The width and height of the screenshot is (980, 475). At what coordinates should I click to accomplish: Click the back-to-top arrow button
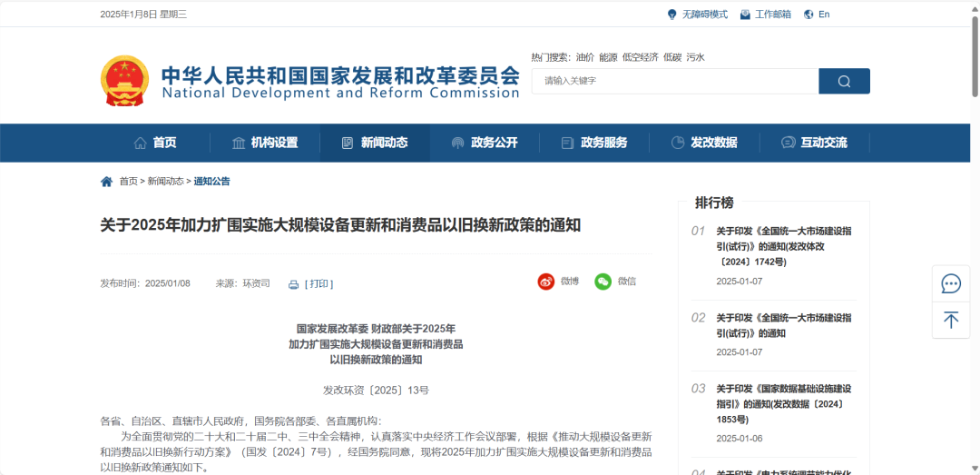coord(951,321)
